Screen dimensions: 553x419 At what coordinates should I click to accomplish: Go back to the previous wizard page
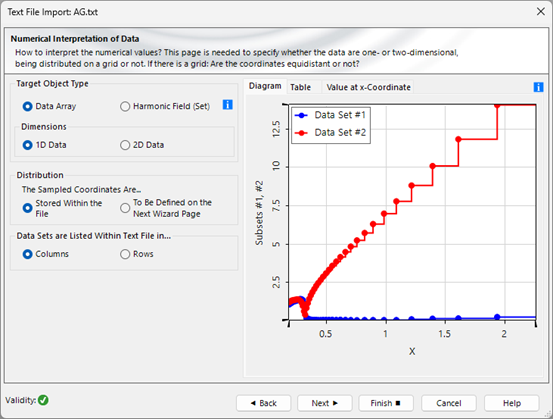tap(263, 403)
